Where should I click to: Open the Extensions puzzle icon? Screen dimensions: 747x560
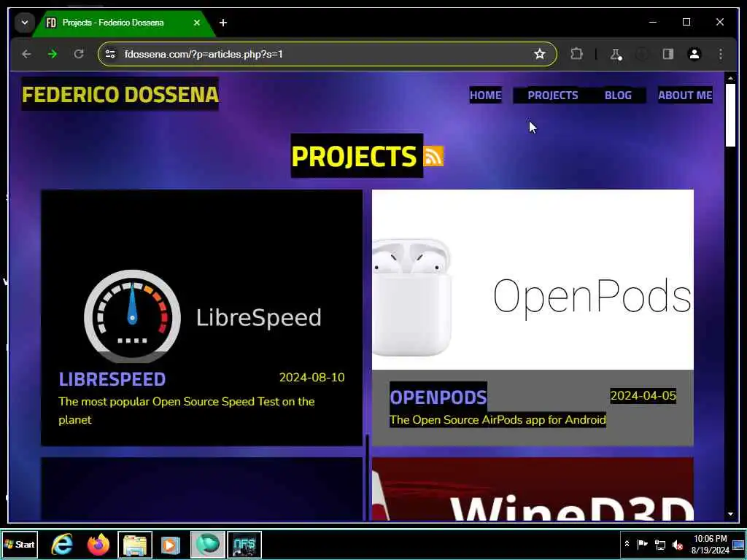[x=576, y=54]
